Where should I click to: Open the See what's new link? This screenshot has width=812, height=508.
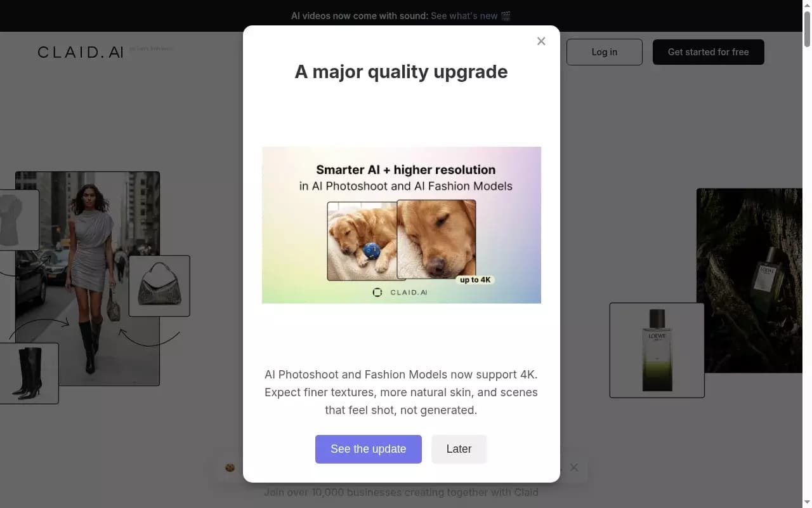coord(471,16)
